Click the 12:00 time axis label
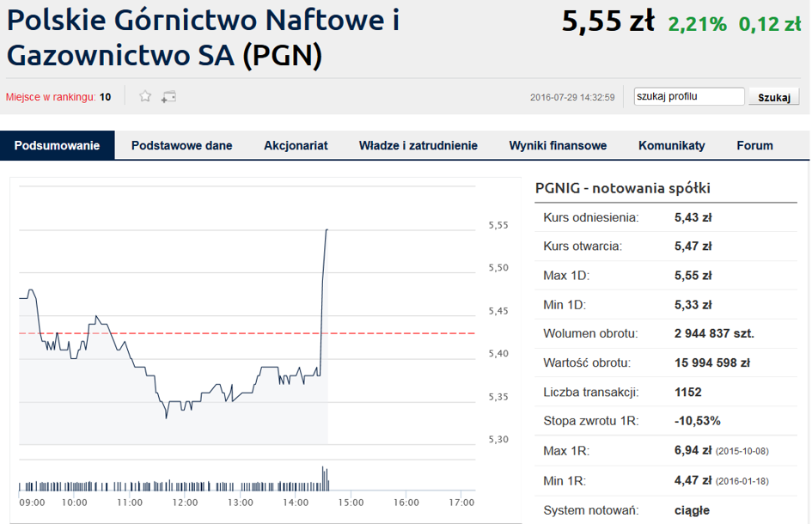The image size is (812, 524). pos(185,503)
